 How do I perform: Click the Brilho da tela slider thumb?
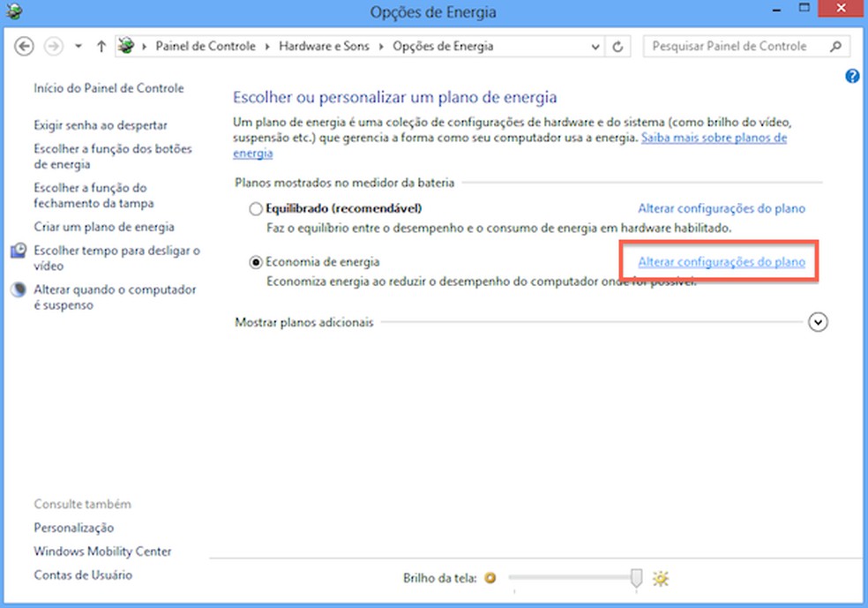point(636,578)
